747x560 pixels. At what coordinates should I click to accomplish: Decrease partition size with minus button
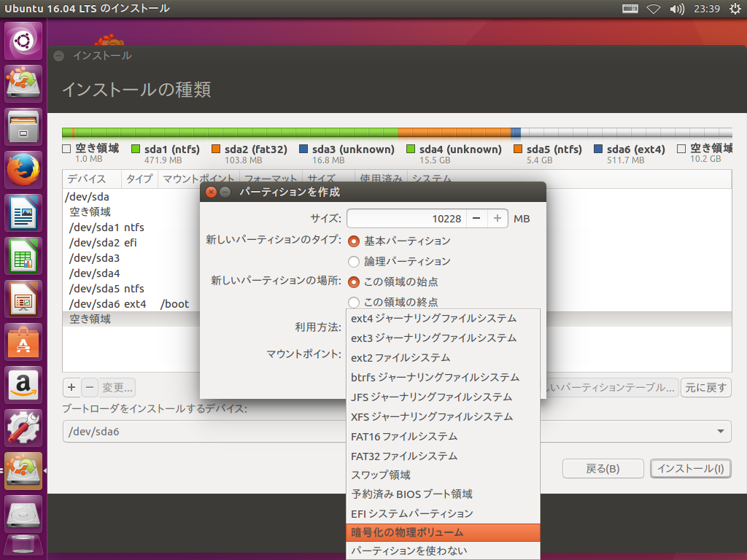(x=476, y=219)
